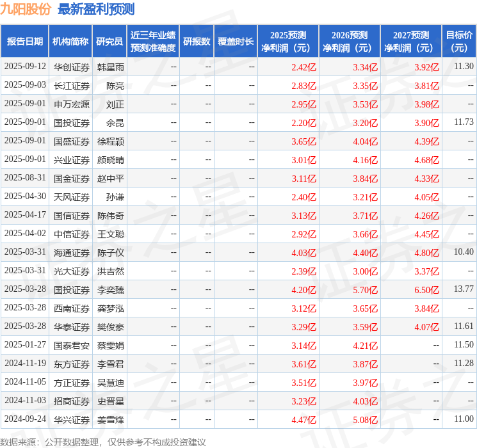Select 国盛证券 institution cell
The width and height of the screenshot is (477, 448).
point(72,141)
